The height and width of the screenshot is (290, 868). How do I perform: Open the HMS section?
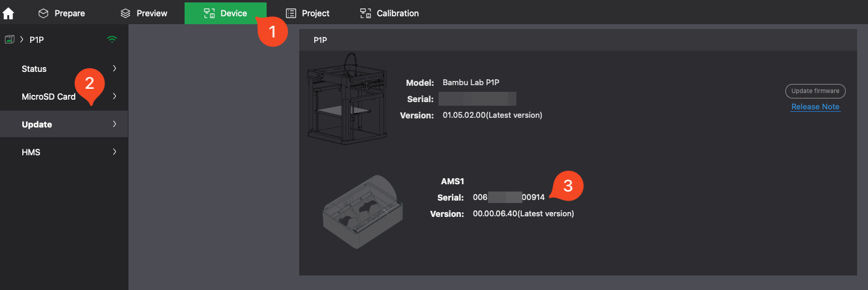64,152
